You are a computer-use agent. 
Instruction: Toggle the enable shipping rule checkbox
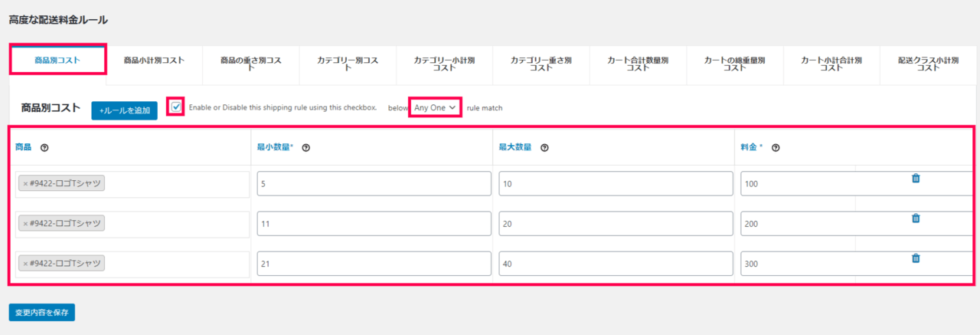click(177, 107)
